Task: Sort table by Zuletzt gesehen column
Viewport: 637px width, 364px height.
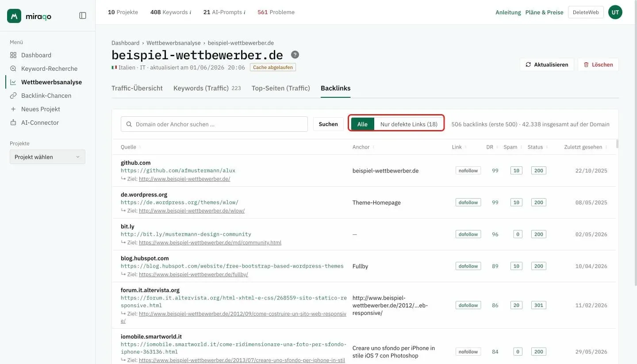Action: tap(585, 147)
